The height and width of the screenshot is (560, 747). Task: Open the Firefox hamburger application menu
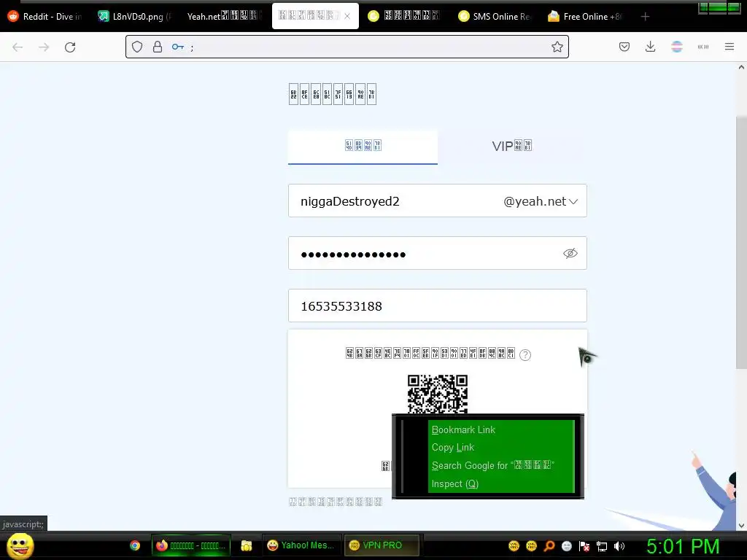[729, 47]
